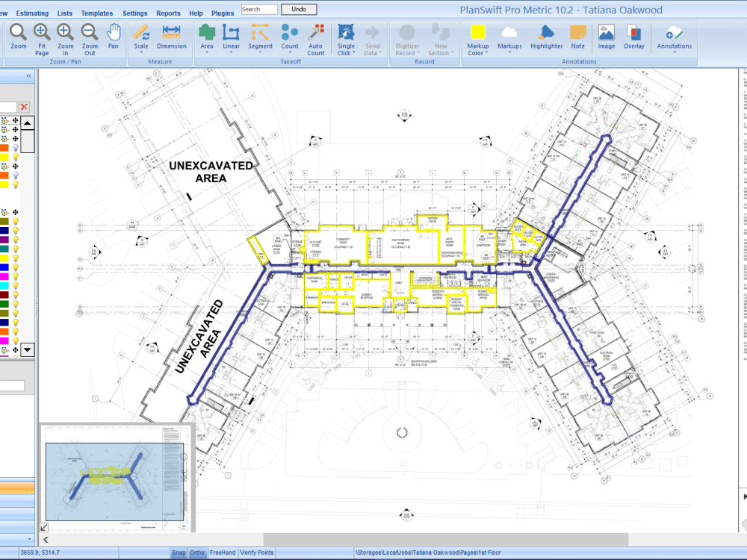Toggle Ortho mode in the status bar
This screenshot has width=747, height=560.
coord(196,553)
